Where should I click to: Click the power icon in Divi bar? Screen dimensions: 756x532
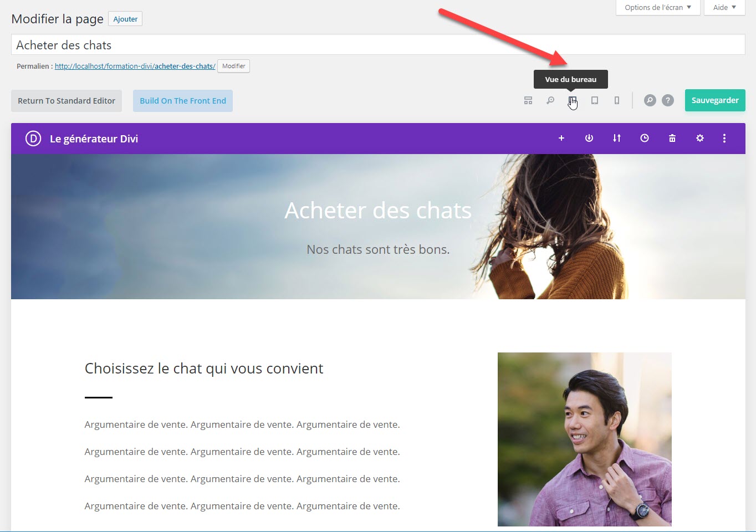(x=589, y=138)
